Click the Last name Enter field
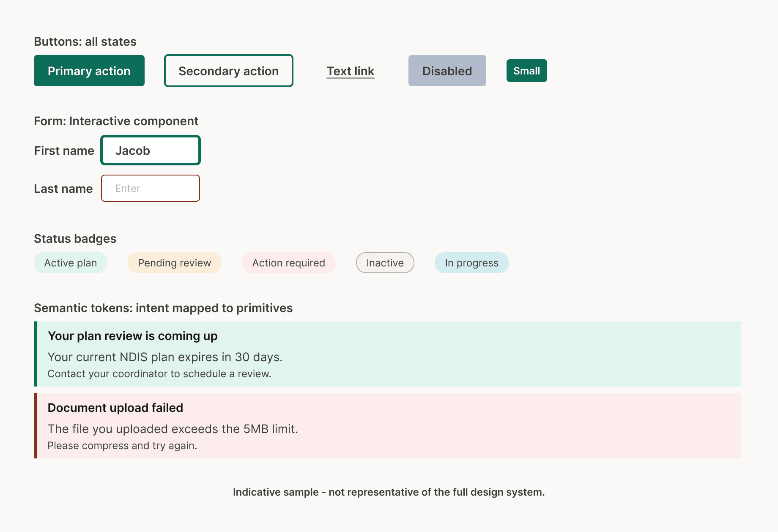This screenshot has width=778, height=532. coord(151,188)
